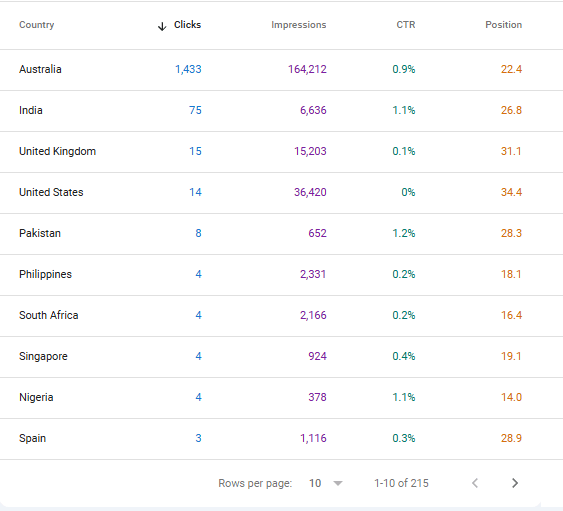Click South Africa's 2,166 impressions

(x=313, y=315)
